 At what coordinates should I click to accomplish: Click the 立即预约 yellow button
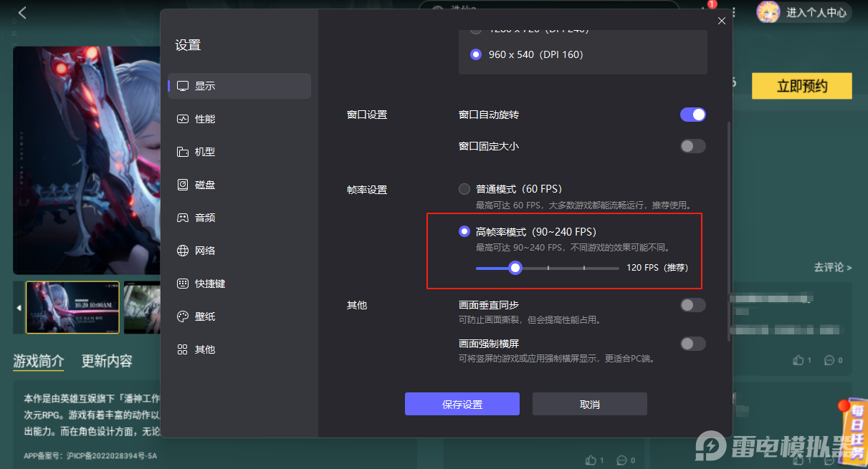pyautogui.click(x=802, y=86)
